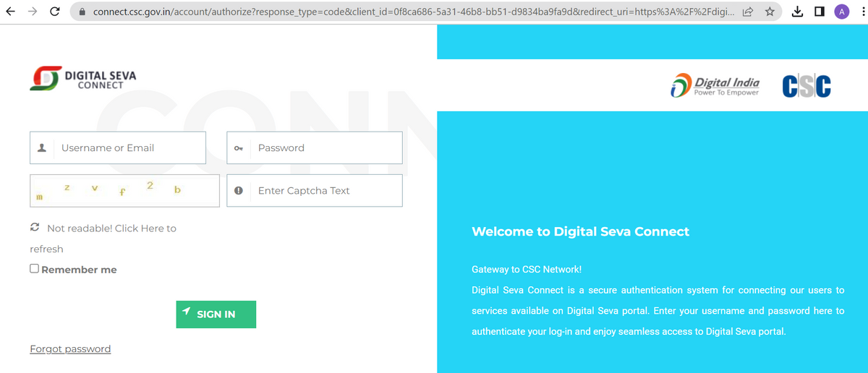
Task: Open the Chrome profile avatar
Action: [841, 12]
